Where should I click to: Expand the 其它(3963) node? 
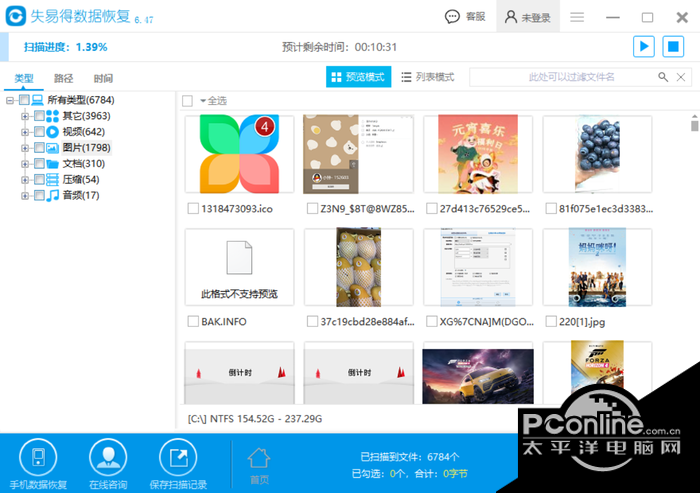pos(25,117)
